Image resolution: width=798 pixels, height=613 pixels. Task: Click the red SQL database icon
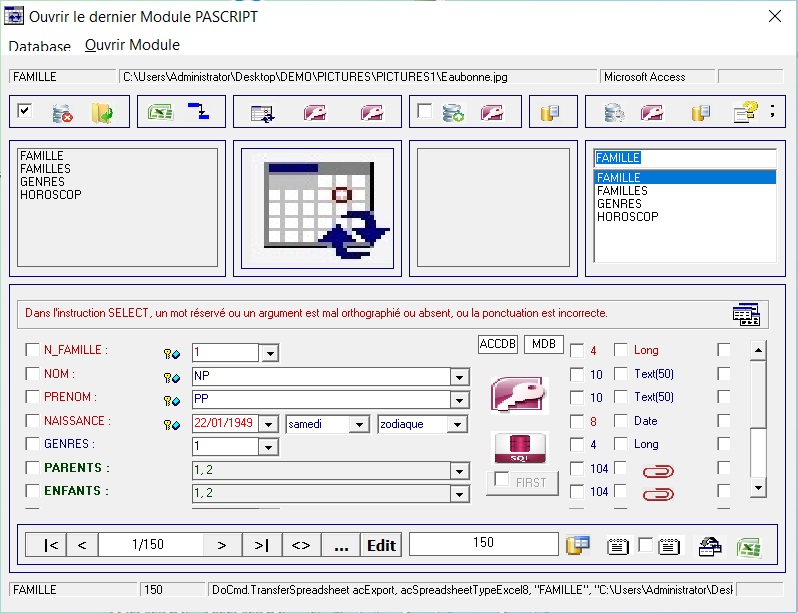point(519,448)
